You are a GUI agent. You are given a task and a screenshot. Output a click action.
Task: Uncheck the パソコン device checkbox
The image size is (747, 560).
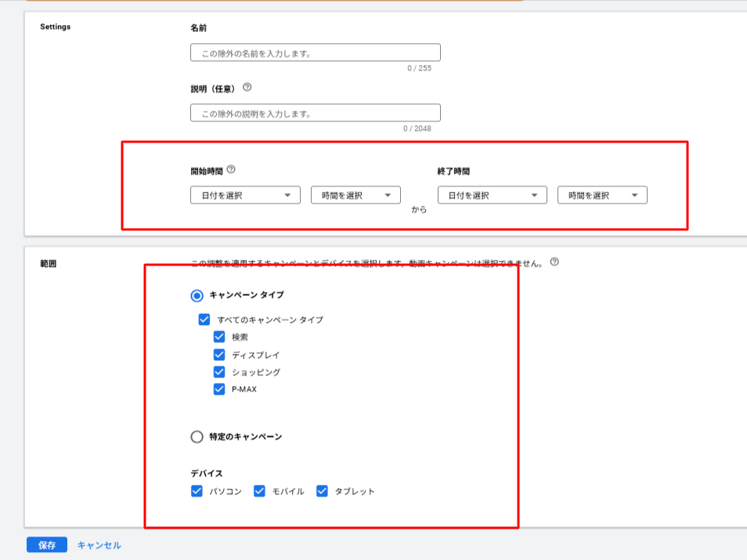pos(197,491)
